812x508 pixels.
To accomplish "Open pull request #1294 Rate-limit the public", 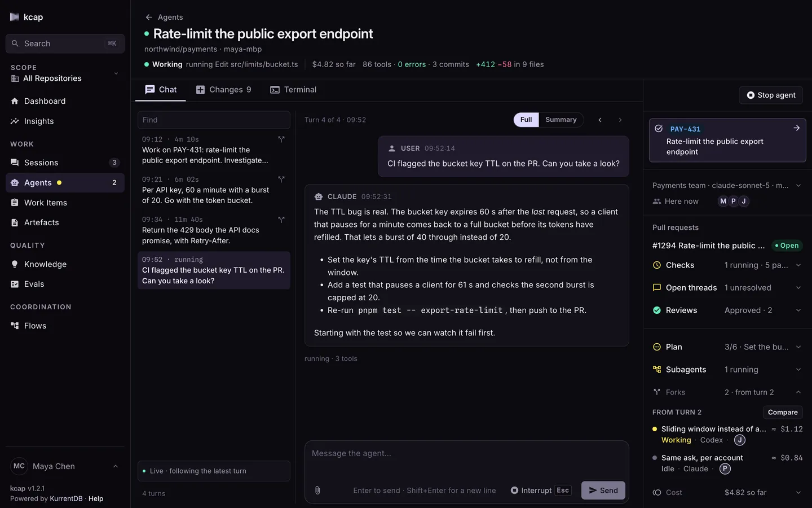I will click(708, 246).
